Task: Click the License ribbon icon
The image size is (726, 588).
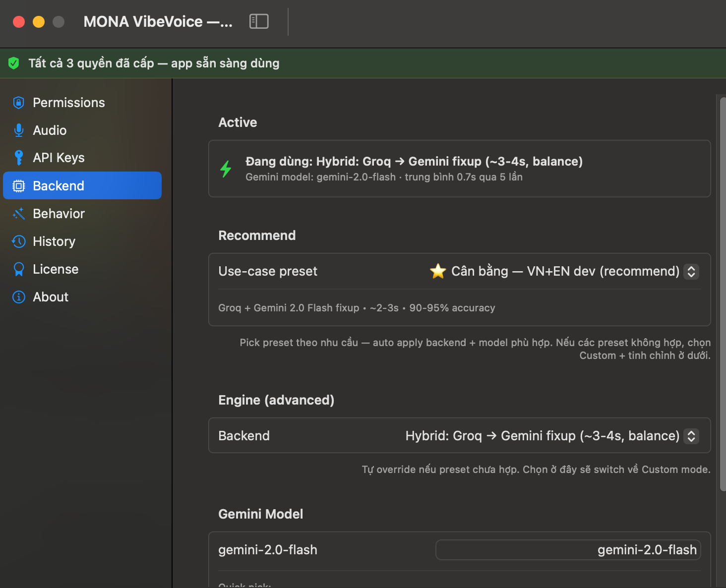Action: point(18,269)
